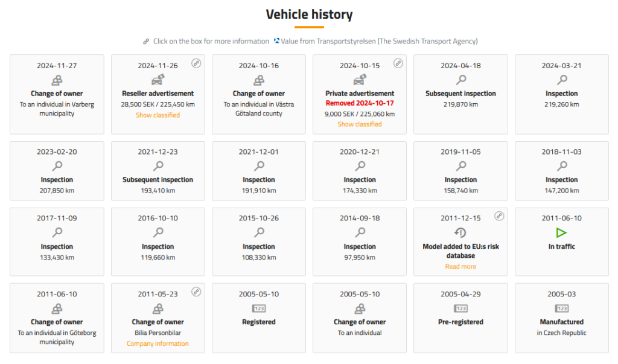Viewport: 618px width, 364px height.
Task: Follow the Read more link
Action: click(x=460, y=266)
